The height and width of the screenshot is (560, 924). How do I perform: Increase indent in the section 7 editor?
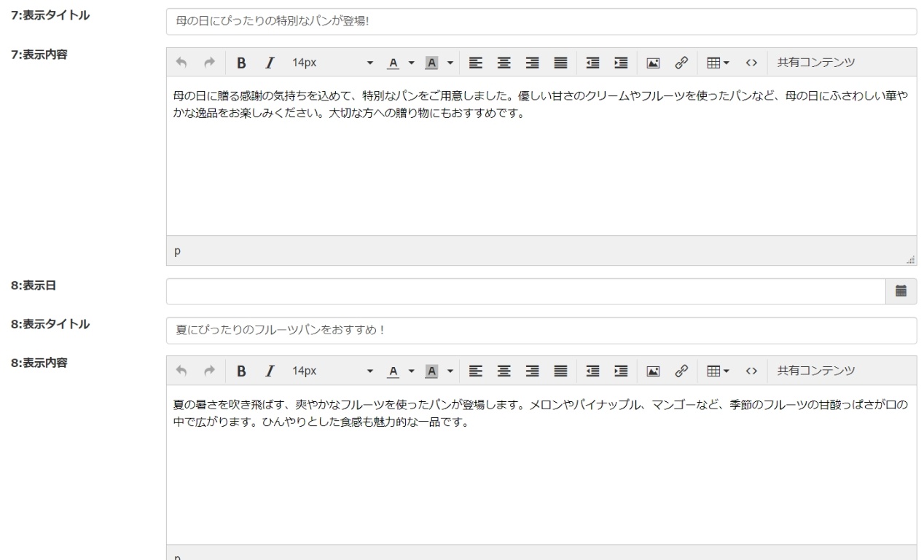[x=621, y=63]
